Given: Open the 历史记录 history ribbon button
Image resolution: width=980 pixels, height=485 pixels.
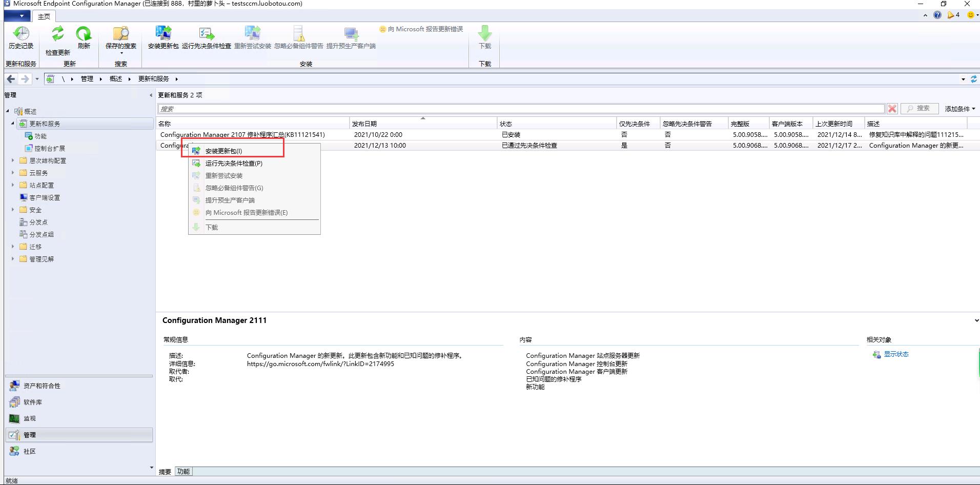Looking at the screenshot, I should click(21, 38).
